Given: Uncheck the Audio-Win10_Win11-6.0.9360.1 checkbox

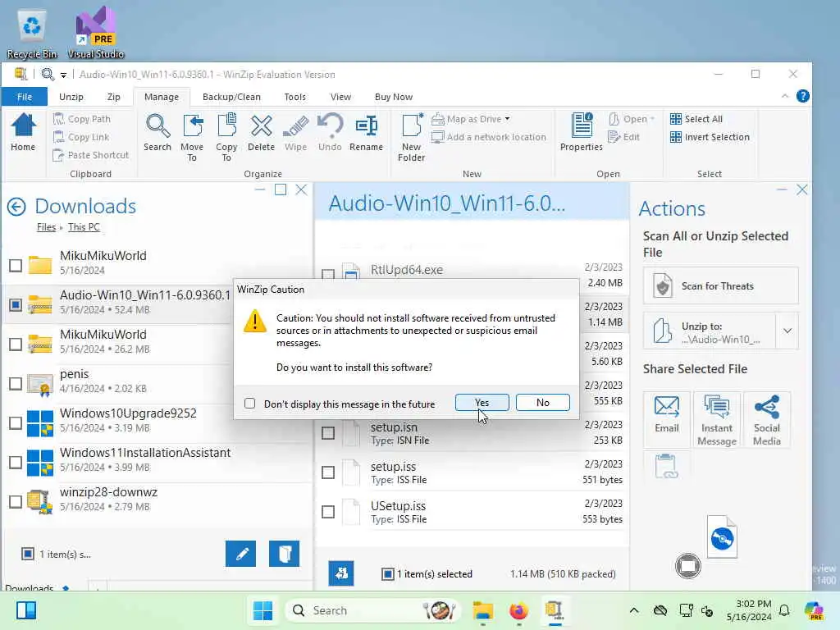Looking at the screenshot, I should (16, 305).
